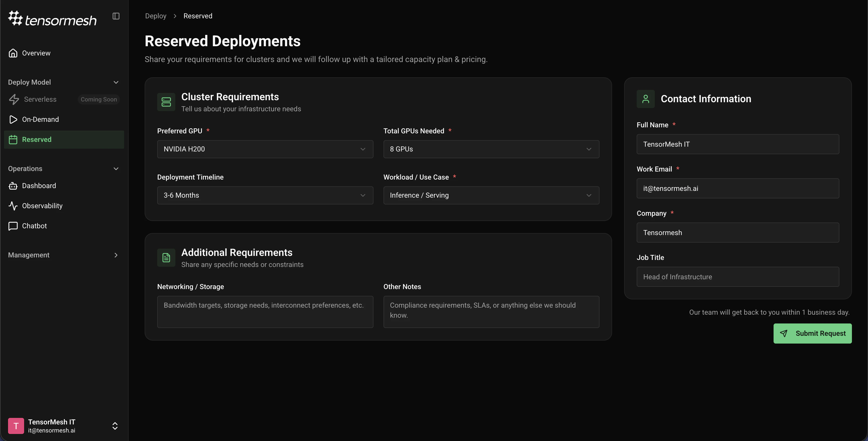Click the Contact Information person icon
This screenshot has height=441, width=868.
pos(645,99)
